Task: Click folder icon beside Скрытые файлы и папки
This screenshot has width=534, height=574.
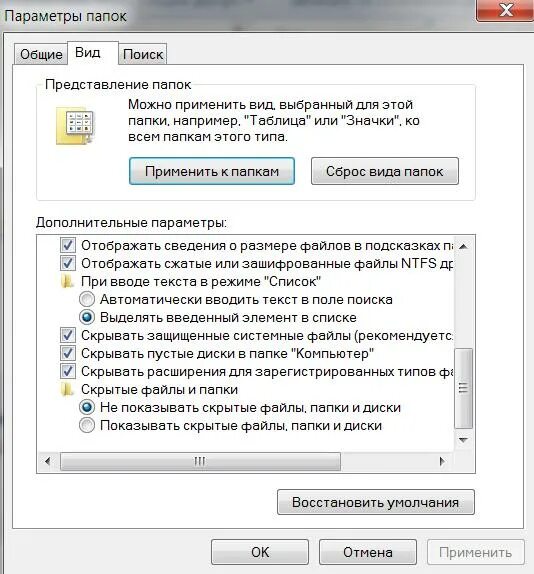Action: pyautogui.click(x=67, y=390)
